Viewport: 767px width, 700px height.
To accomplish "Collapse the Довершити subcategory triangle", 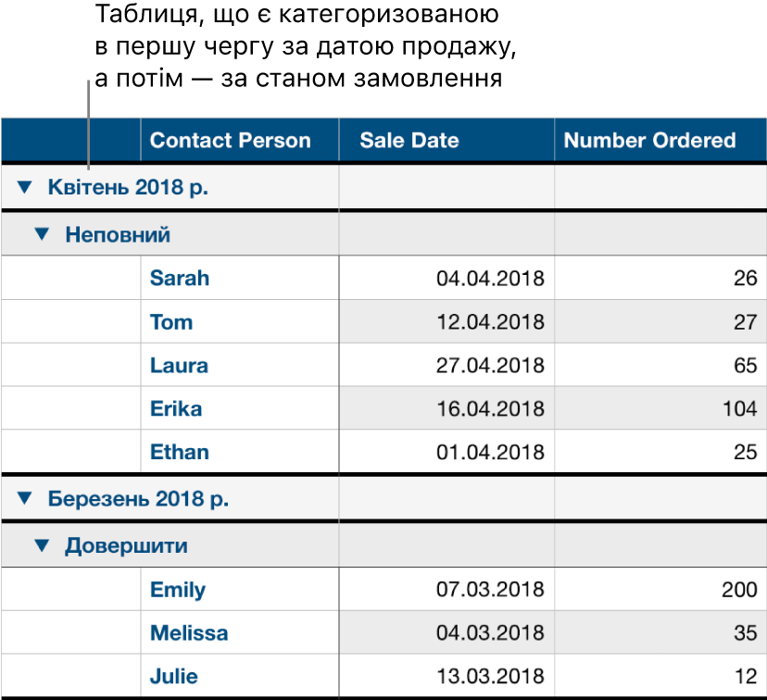I will click(41, 546).
